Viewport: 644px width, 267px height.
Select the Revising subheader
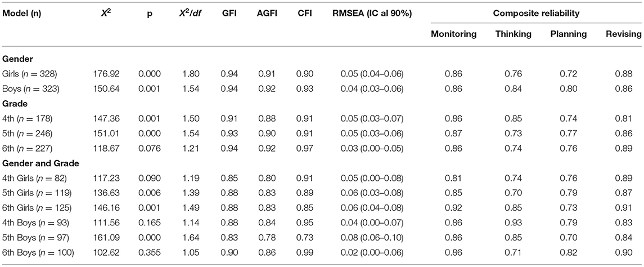click(x=623, y=34)
